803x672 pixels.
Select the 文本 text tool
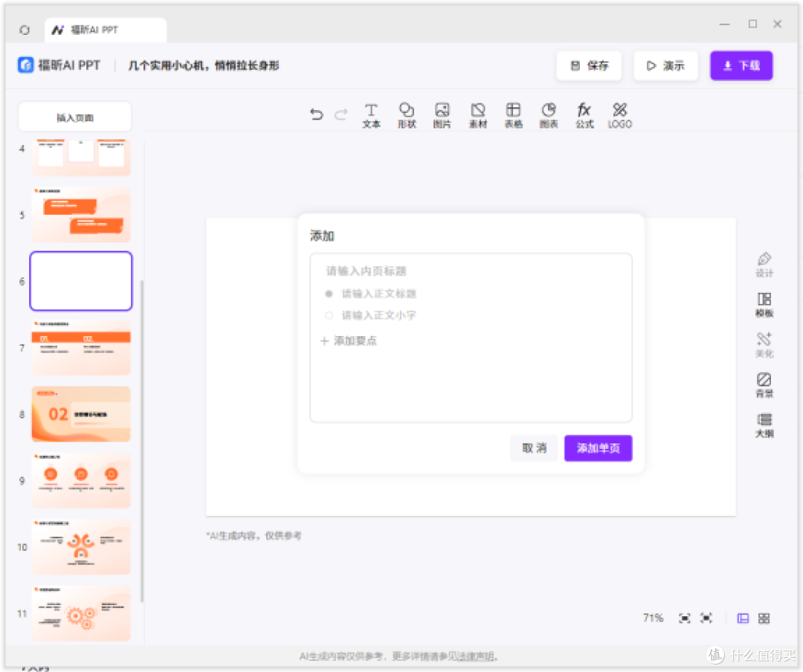tap(371, 116)
